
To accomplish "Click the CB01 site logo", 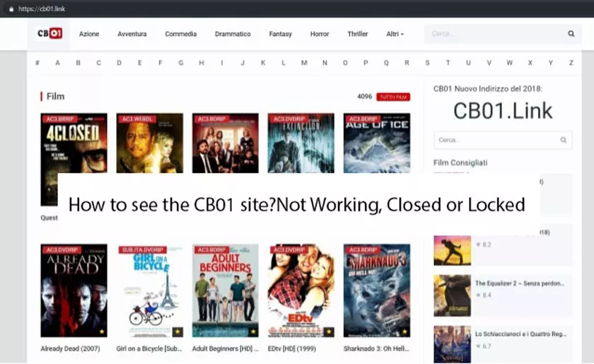I will pyautogui.click(x=49, y=33).
